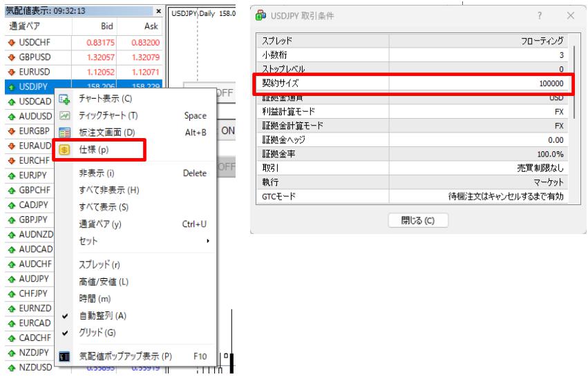
Task: Click the AUDCAD up-arrow direction icon
Action: pos(12,250)
